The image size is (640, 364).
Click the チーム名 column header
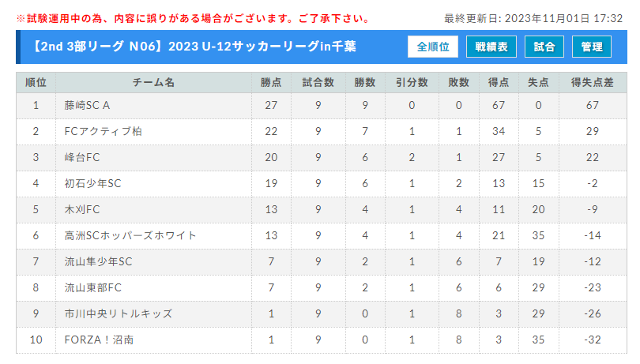point(153,82)
